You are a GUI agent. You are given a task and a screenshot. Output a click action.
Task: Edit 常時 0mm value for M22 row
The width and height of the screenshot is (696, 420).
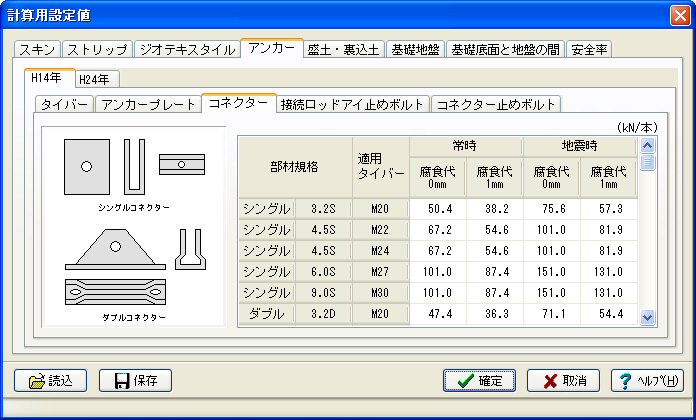[x=438, y=230]
